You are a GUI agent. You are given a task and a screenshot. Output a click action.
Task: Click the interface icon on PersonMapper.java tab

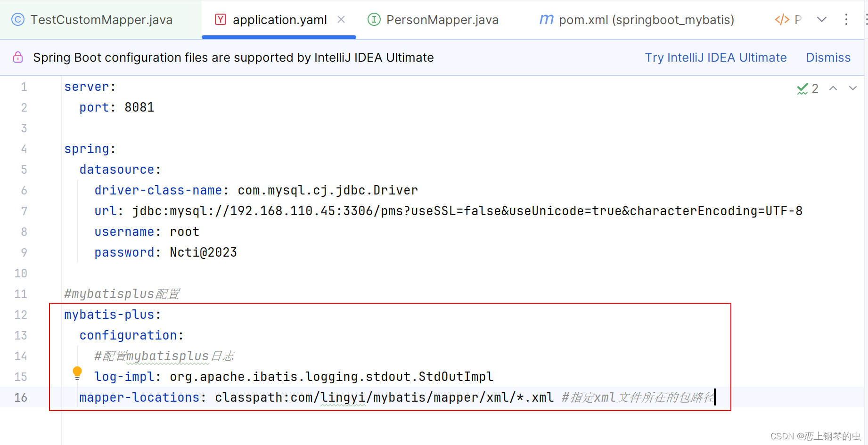(374, 19)
